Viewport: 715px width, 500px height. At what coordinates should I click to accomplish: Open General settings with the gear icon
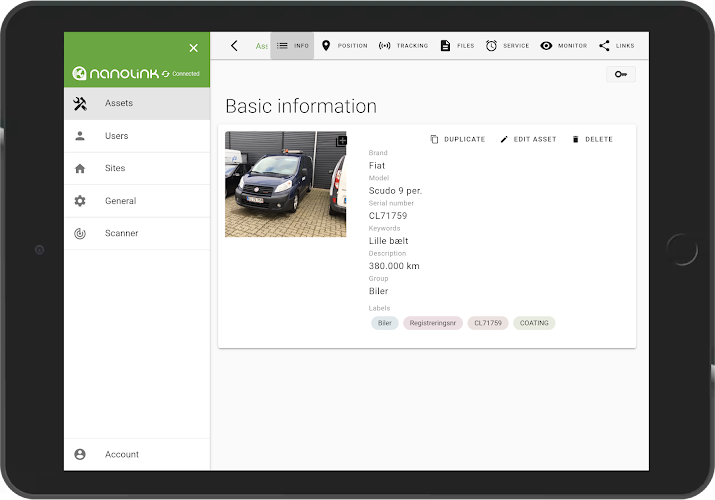(137, 201)
